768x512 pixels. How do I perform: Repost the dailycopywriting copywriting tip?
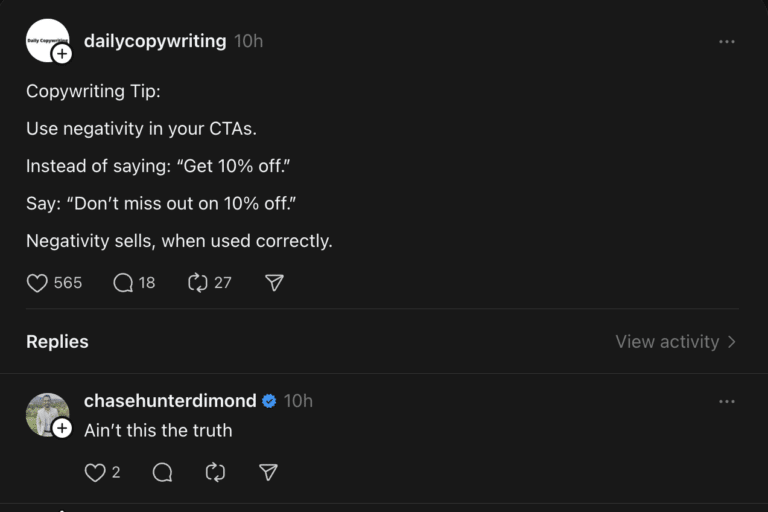point(198,283)
